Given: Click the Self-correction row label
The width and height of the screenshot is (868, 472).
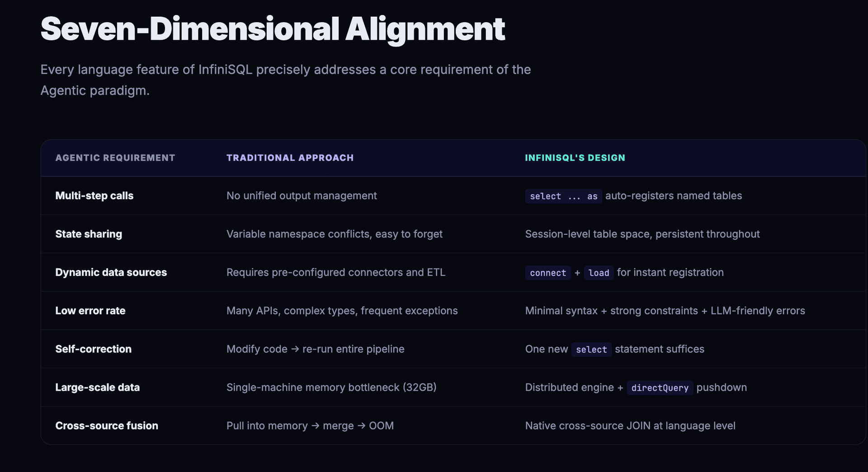Looking at the screenshot, I should point(93,349).
